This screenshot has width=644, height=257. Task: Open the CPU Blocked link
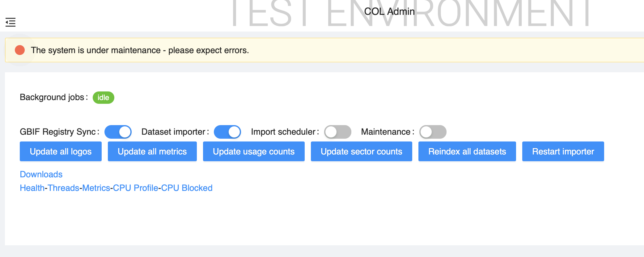tap(187, 188)
